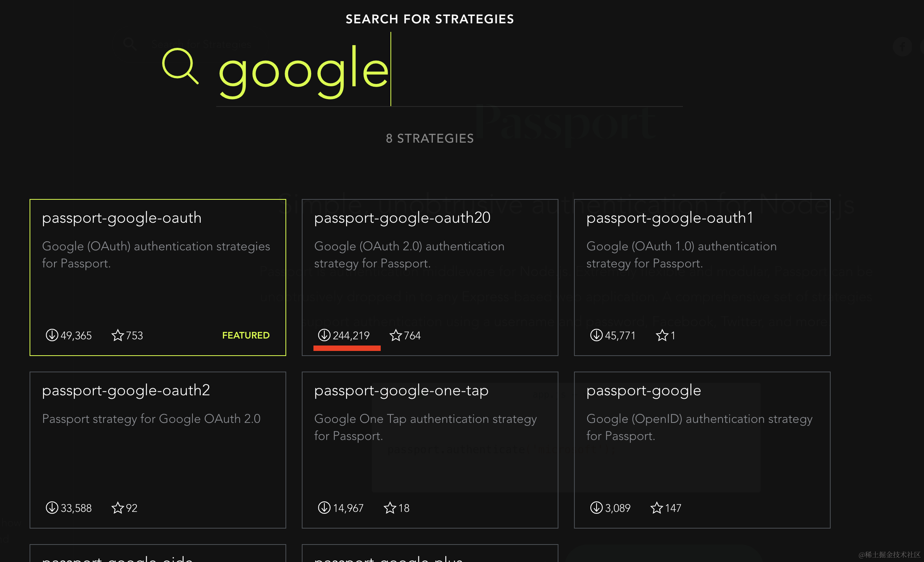Open the passport-google-oauth1 strategy title

point(670,218)
